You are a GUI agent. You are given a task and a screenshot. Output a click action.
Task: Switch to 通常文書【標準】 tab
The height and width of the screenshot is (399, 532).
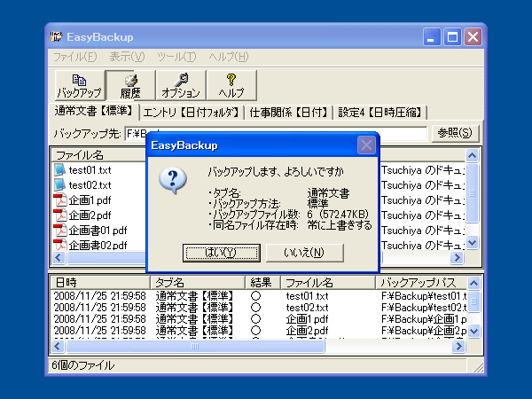point(94,111)
